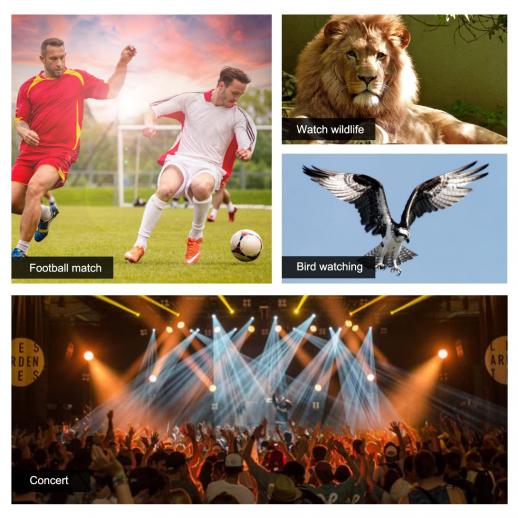This screenshot has height=518, width=518.
Task: Click the Bird watching caption label
Action: point(329,267)
